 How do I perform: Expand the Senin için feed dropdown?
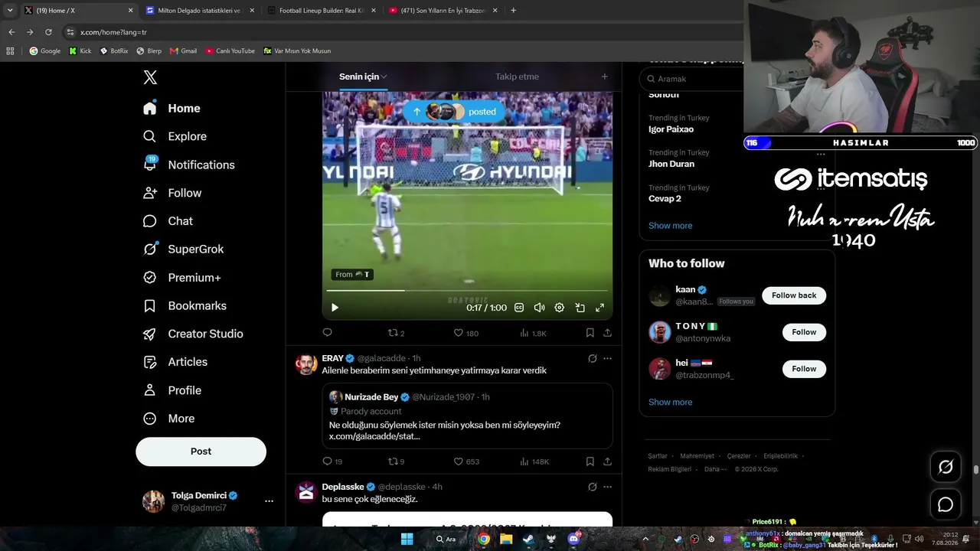click(363, 77)
